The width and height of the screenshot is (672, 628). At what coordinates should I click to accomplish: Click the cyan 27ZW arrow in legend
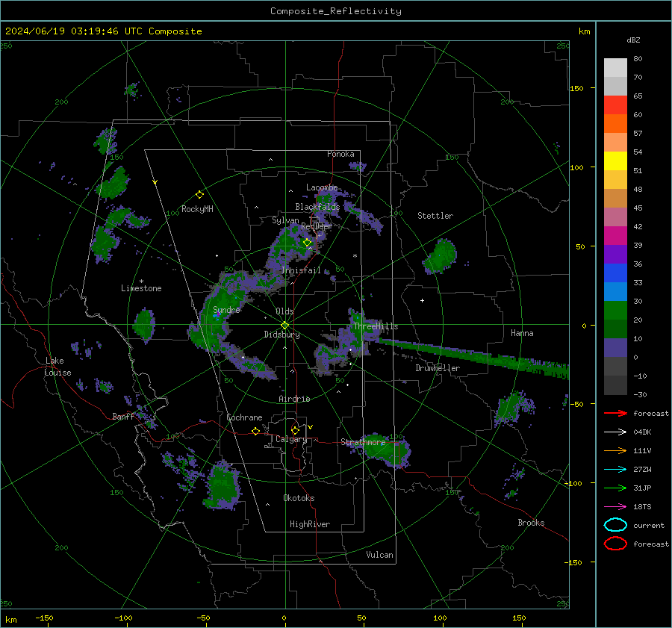coord(615,470)
